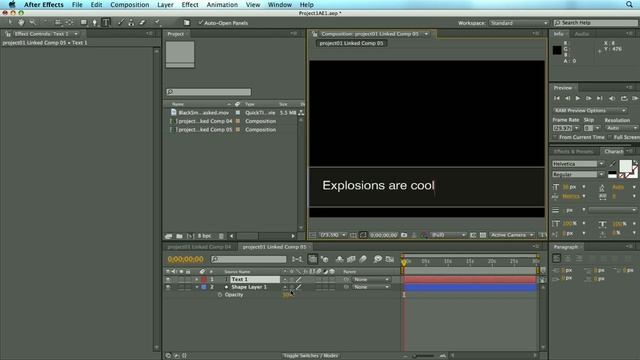Viewport: 640px width, 360px height.
Task: Enable Motion Blur icon in timeline
Action: [x=363, y=259]
